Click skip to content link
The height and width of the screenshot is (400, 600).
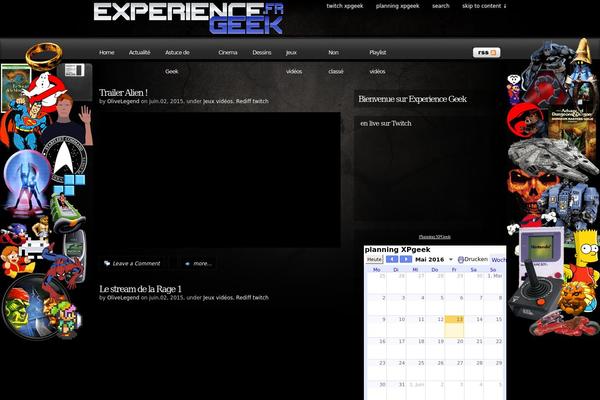[484, 6]
